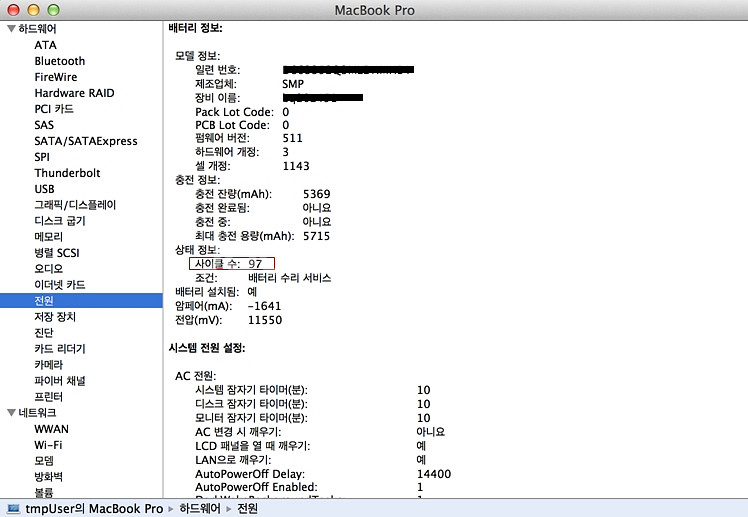Click the 사이클 수 value row

(230, 263)
